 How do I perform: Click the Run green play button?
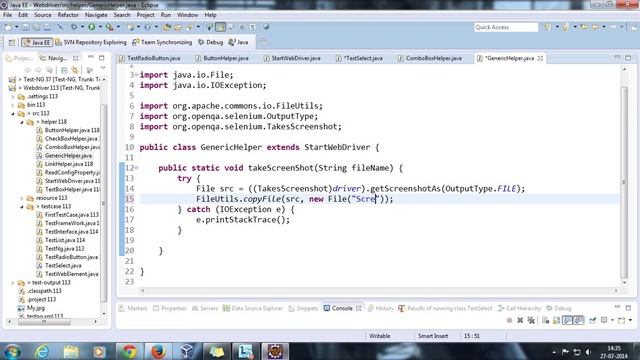pyautogui.click(x=91, y=27)
